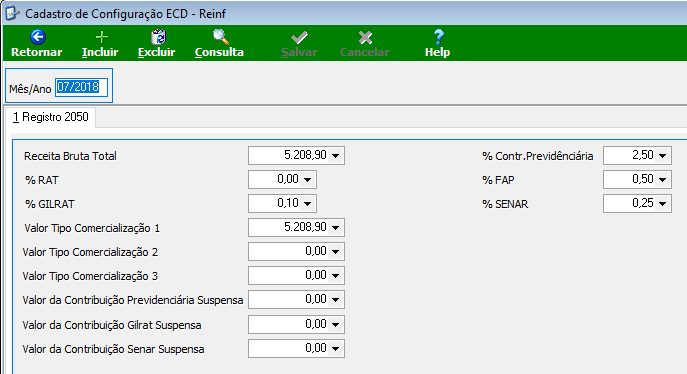Click the Cancelar X icon

365,38
